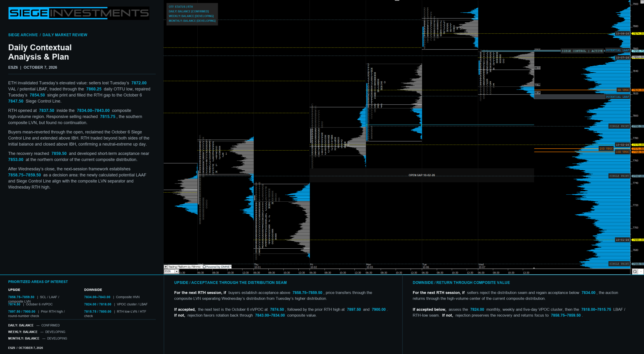Select the 7791.50 single print price marker
The height and width of the screenshot is (354, 644).
pos(638,126)
